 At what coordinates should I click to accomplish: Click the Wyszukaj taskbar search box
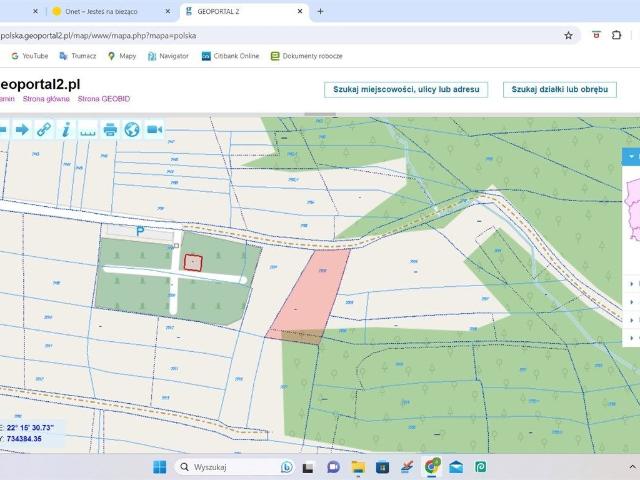(235, 467)
